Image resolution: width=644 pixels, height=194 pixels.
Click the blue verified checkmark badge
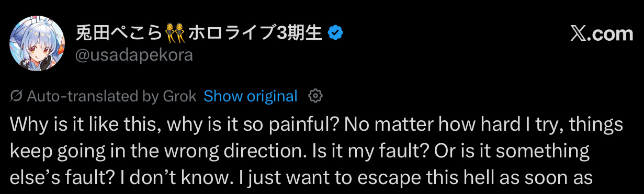tap(335, 34)
